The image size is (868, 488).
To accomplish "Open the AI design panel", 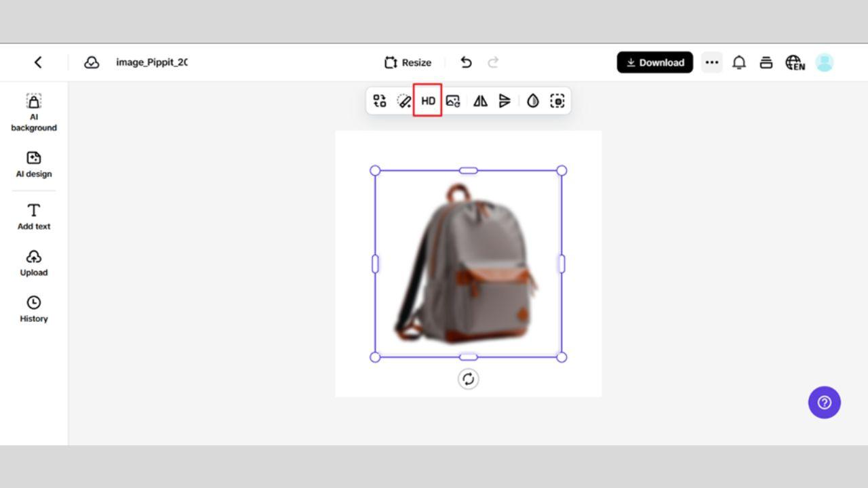I will [x=34, y=164].
